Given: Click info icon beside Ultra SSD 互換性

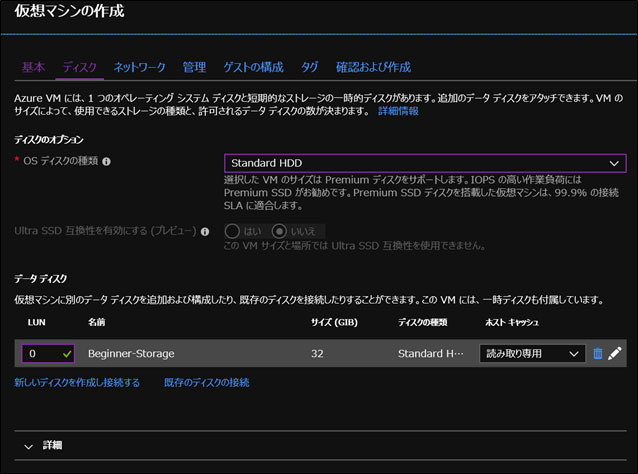Looking at the screenshot, I should coord(206,231).
